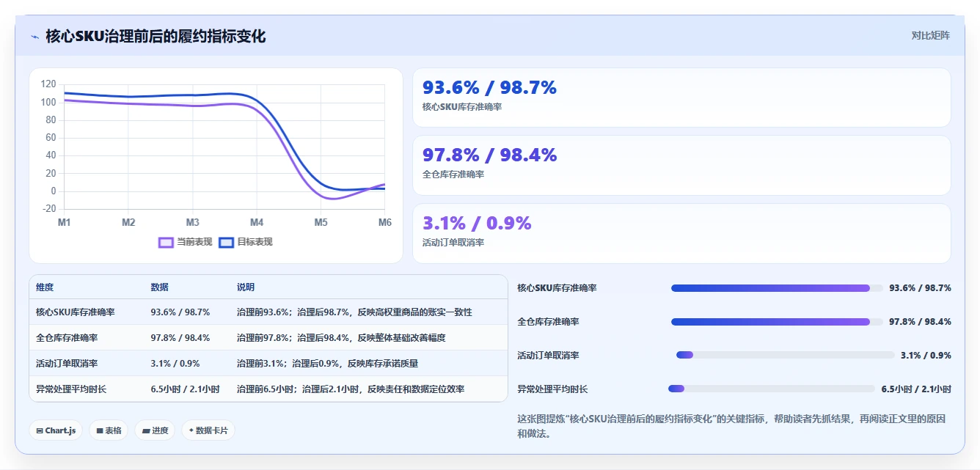Click the table cell 3.1% / 0.9%
The width and height of the screenshot is (980, 470).
click(x=175, y=364)
